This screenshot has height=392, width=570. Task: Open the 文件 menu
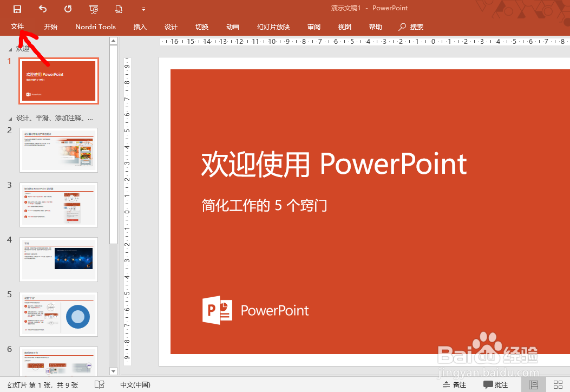tap(17, 27)
